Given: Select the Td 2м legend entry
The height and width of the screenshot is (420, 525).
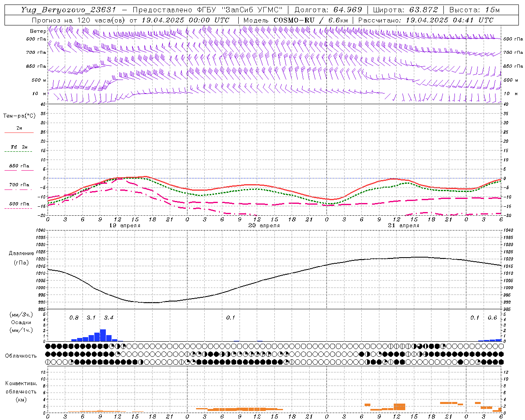Looking at the screenshot, I should point(19,147).
